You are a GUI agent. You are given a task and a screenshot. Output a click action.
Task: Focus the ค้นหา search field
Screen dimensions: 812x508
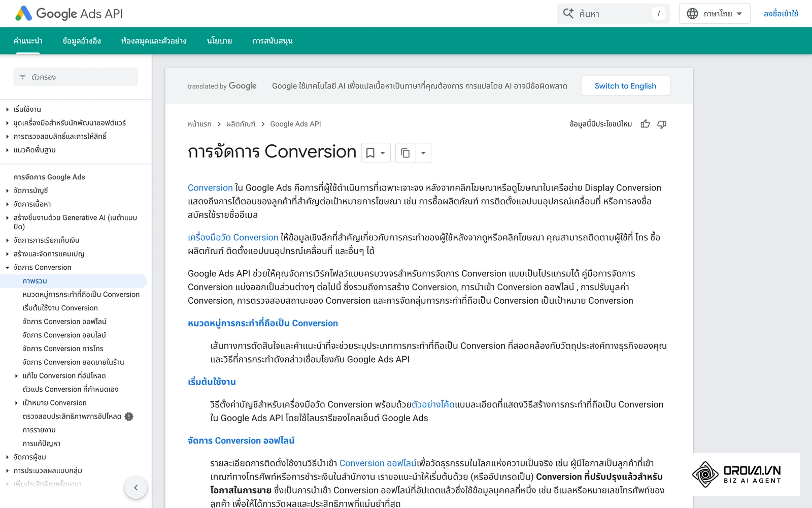pos(614,14)
